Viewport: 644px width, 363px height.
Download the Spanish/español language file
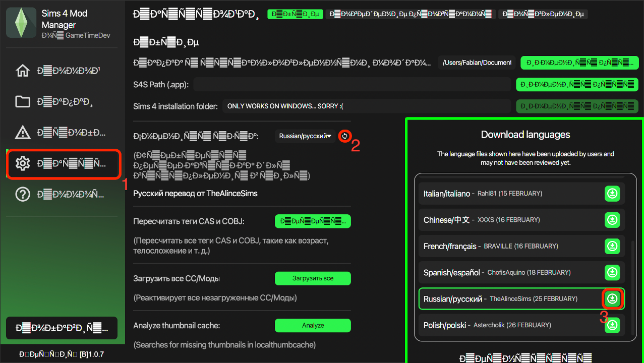(612, 272)
